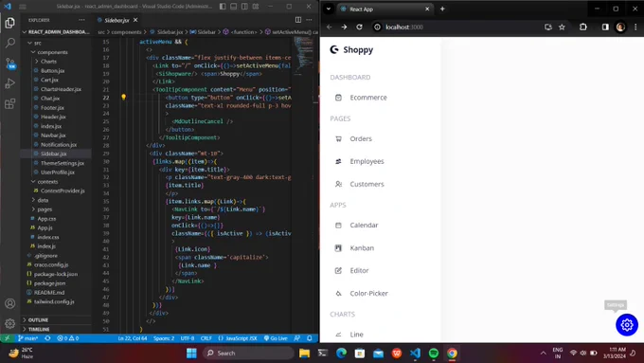Open editor More Actions menu
Viewport: 644px width, 363px height.
coord(309,20)
